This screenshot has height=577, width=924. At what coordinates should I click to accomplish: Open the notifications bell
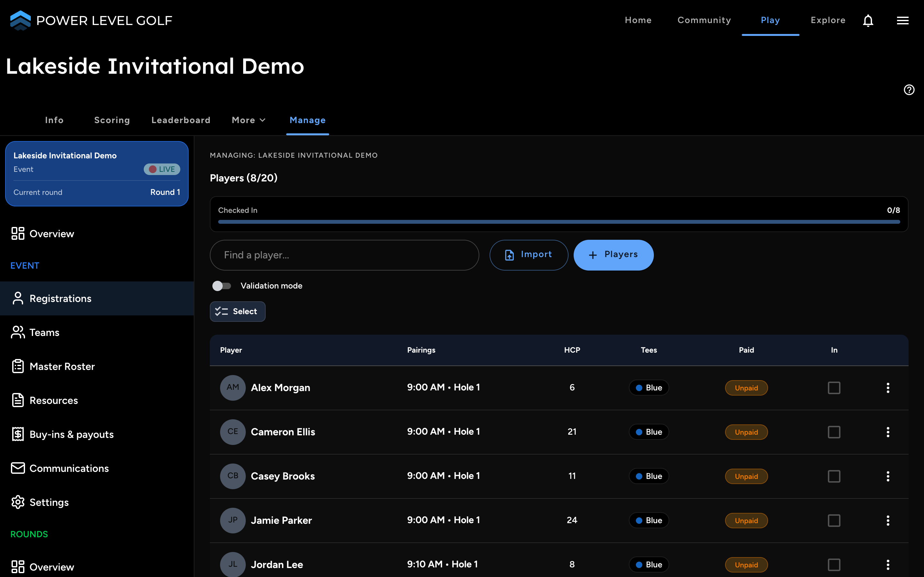tap(868, 21)
